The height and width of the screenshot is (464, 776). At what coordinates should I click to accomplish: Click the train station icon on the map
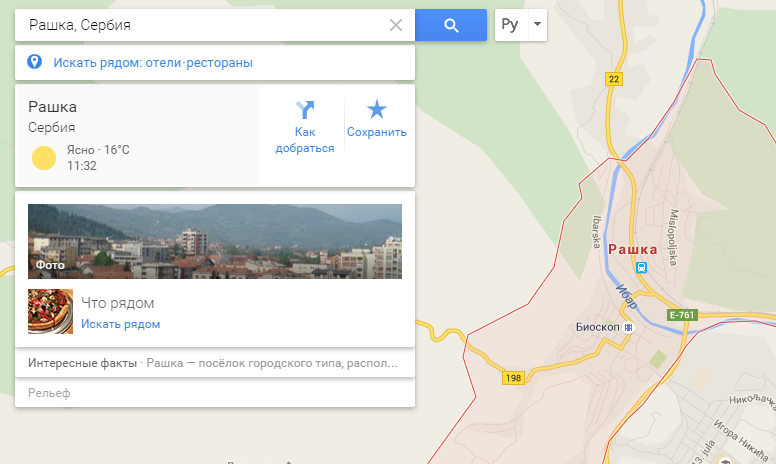tap(641, 267)
